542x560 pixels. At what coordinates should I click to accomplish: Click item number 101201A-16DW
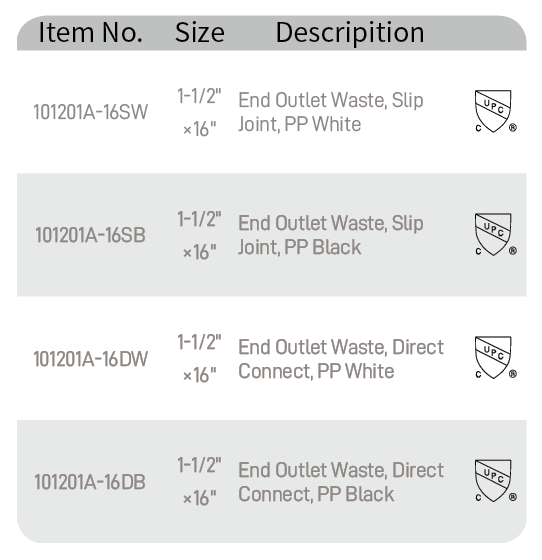click(x=91, y=359)
